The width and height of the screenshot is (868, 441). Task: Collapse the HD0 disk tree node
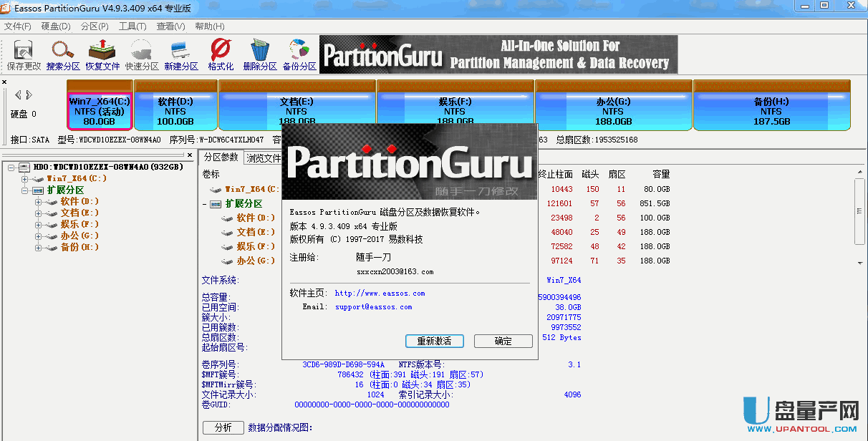click(11, 167)
